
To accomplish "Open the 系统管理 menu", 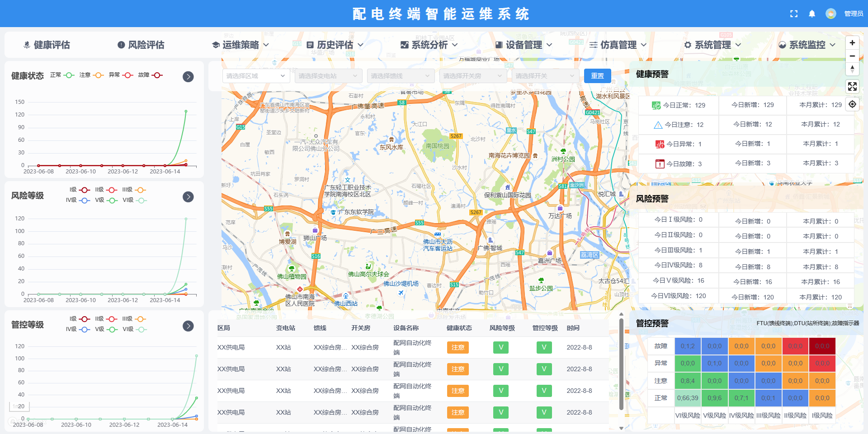I will (x=712, y=45).
